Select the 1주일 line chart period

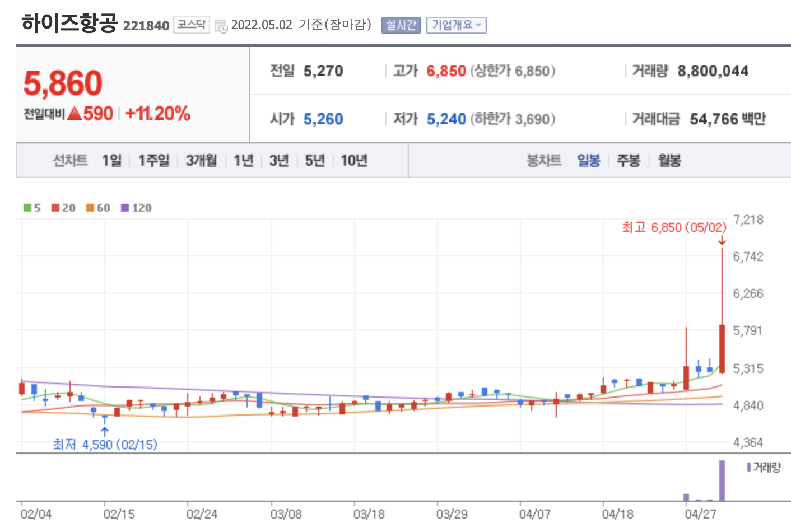coord(154,161)
